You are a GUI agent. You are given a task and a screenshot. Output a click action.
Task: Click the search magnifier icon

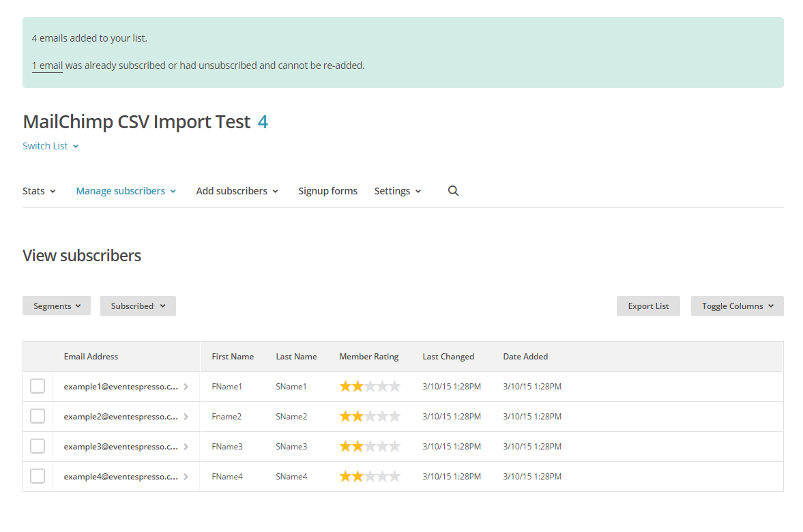pyautogui.click(x=453, y=191)
